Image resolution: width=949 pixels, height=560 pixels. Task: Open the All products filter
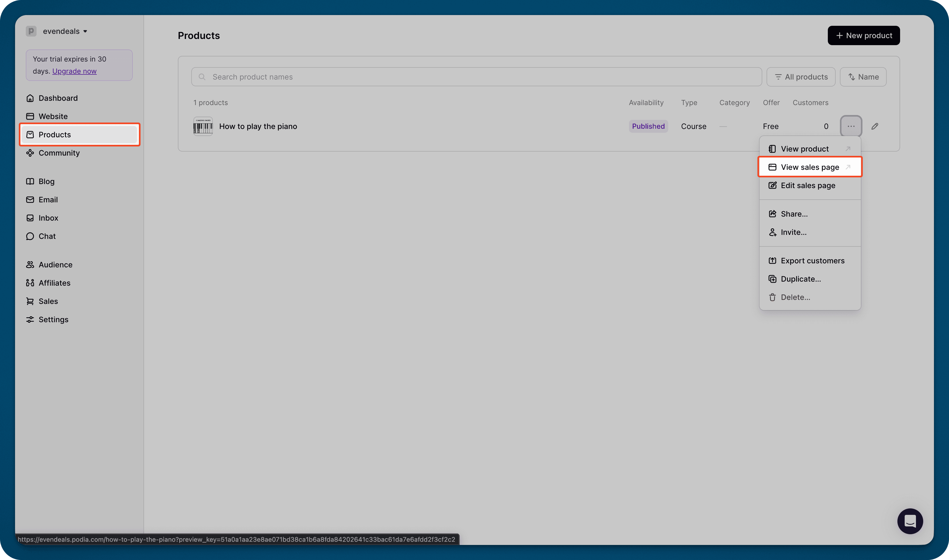[x=801, y=77]
